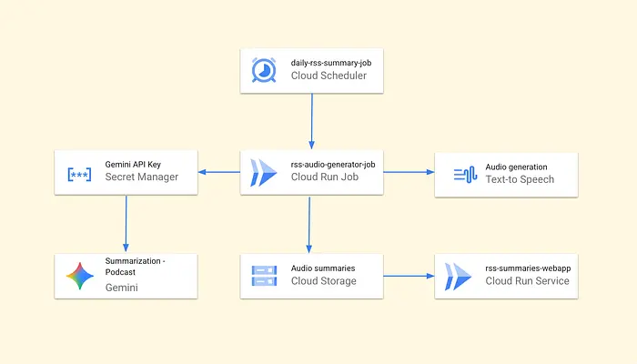The height and width of the screenshot is (364, 637).
Task: Select the Audio generation label
Action: point(516,167)
